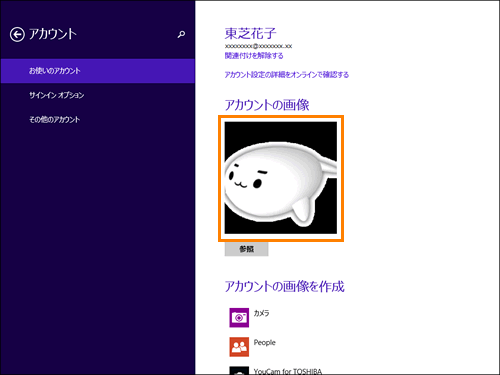Click the YouCam for TOSHIBA label

tap(288, 371)
